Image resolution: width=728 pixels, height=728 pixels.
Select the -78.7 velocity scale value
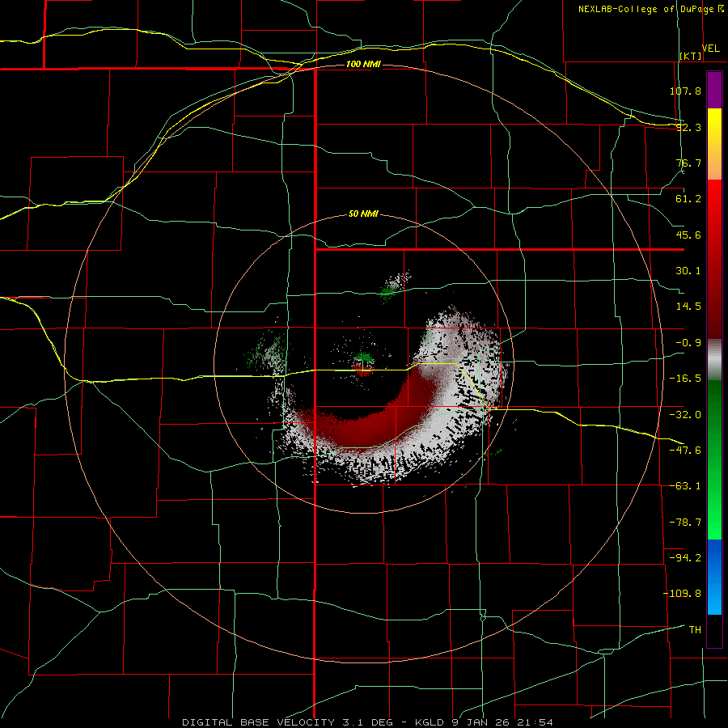(x=685, y=523)
